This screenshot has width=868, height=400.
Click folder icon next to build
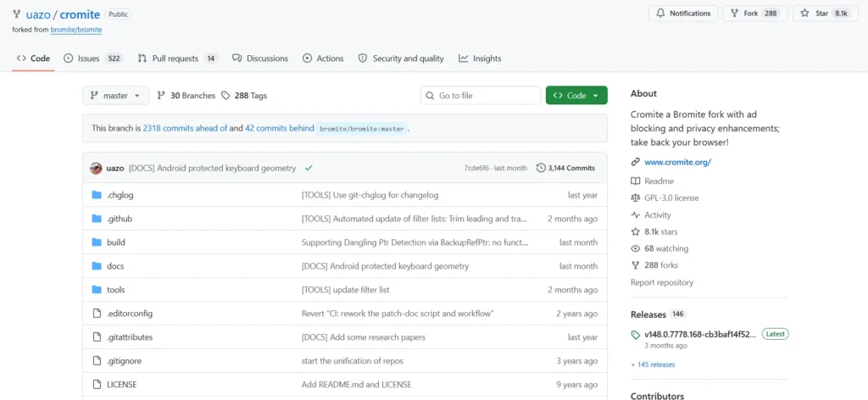coord(97,242)
